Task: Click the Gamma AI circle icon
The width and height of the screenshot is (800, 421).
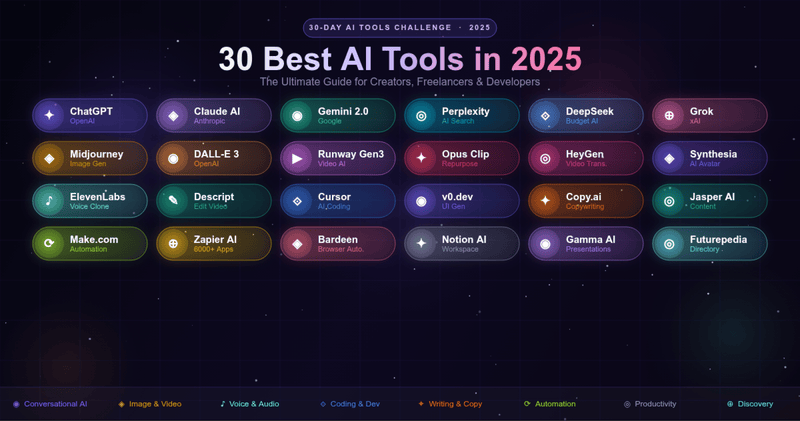Action: pyautogui.click(x=545, y=243)
